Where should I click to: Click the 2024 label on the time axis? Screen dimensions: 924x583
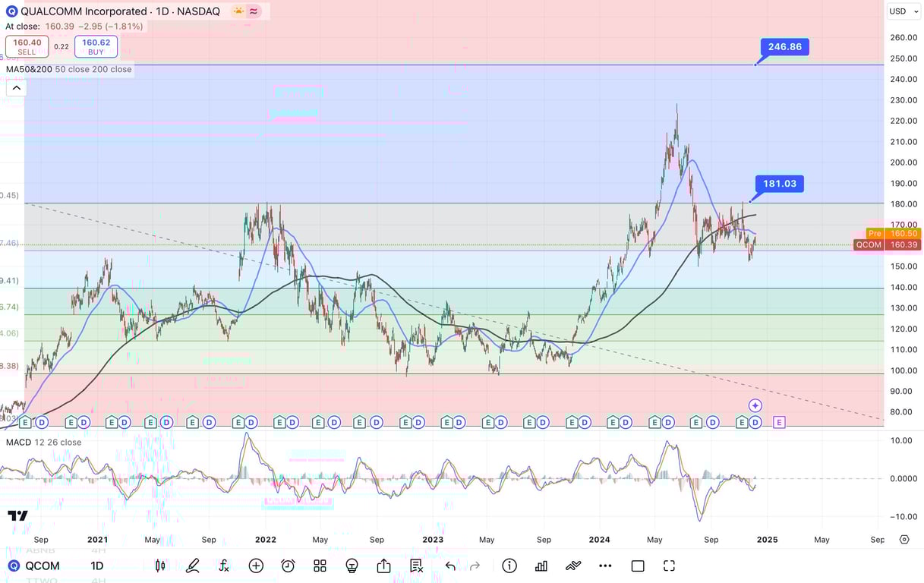click(x=600, y=540)
